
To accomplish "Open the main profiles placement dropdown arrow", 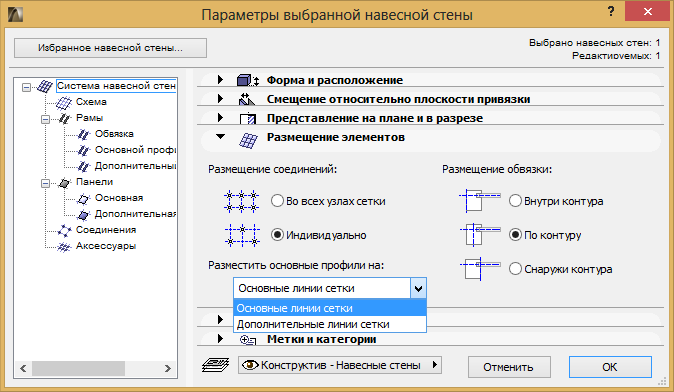I will (418, 288).
